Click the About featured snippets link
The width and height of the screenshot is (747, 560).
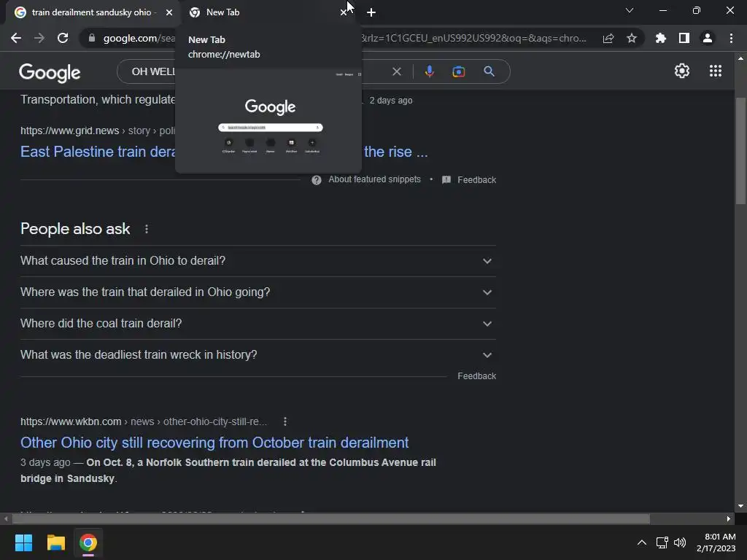[x=374, y=179]
